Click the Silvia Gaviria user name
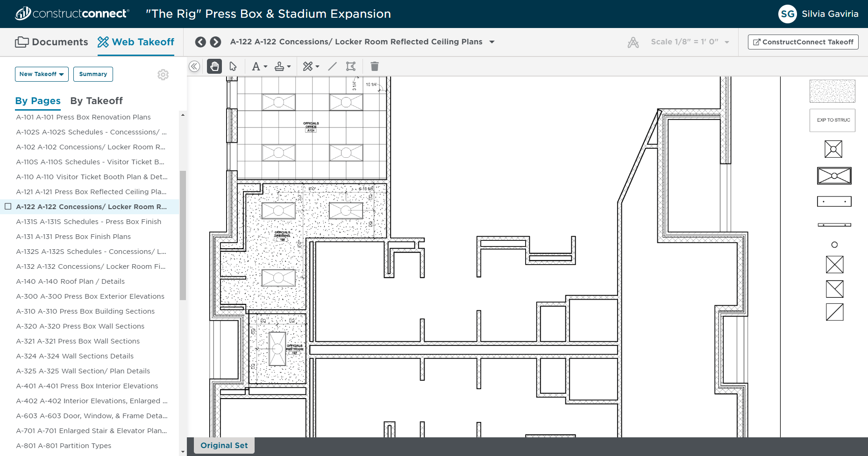 pos(830,14)
